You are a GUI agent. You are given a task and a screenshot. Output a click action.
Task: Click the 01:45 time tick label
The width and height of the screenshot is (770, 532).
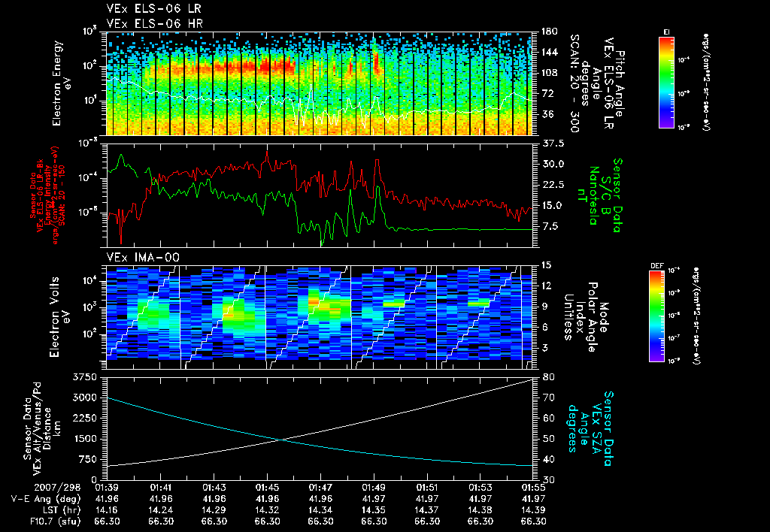[x=267, y=488]
